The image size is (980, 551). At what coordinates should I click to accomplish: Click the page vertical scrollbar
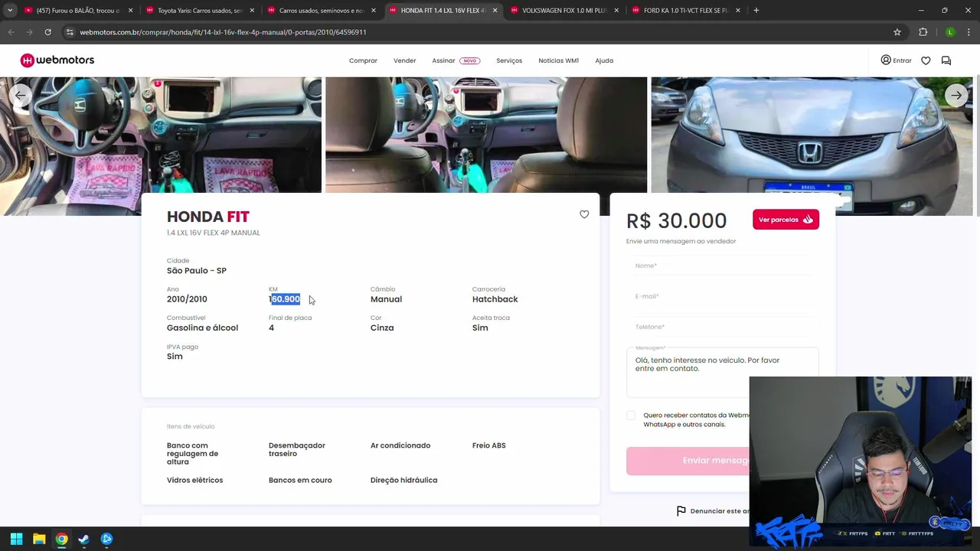point(976,145)
